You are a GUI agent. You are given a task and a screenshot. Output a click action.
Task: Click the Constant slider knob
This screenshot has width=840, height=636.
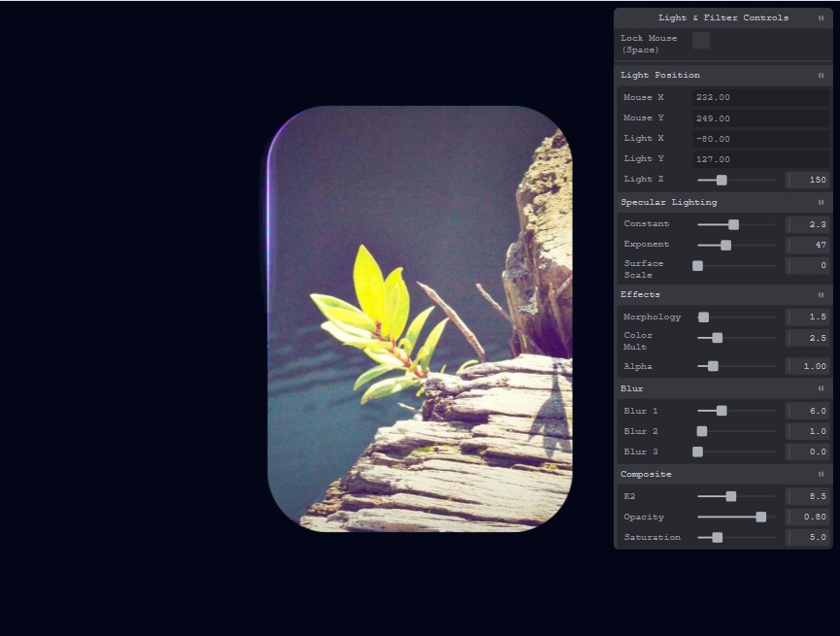coord(733,224)
